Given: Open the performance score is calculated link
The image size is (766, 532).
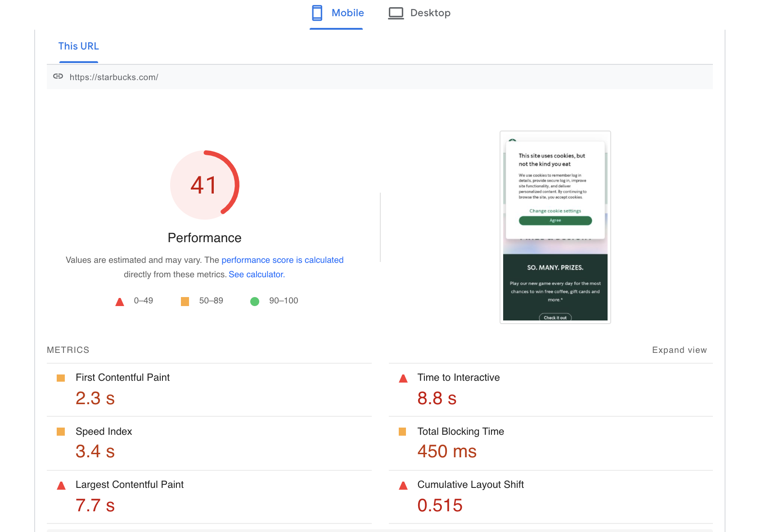Looking at the screenshot, I should [282, 260].
